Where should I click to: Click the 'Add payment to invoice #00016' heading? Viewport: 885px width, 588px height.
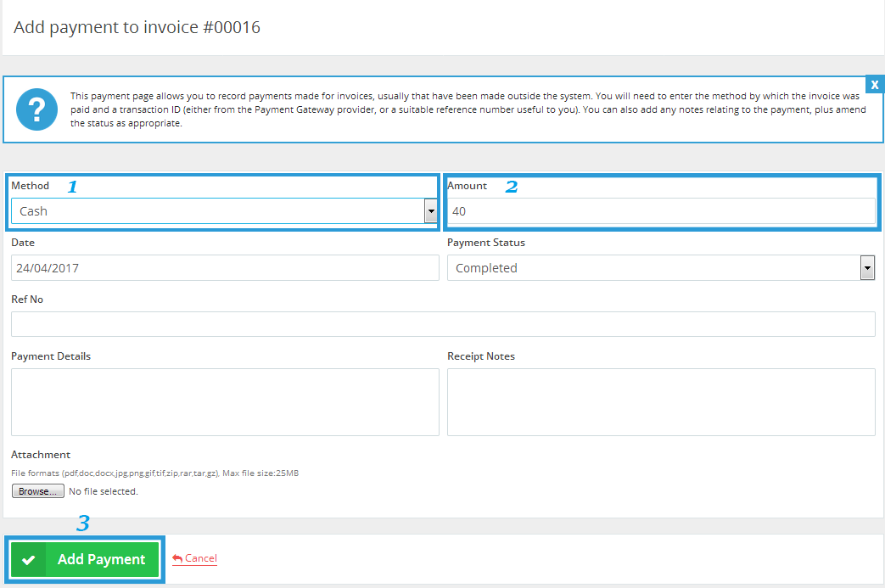pyautogui.click(x=137, y=27)
